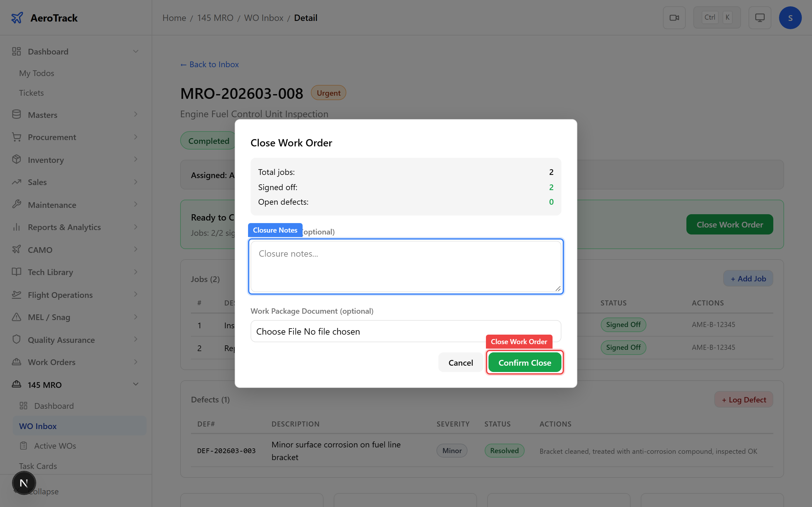Expand the Masters section

coord(136,114)
